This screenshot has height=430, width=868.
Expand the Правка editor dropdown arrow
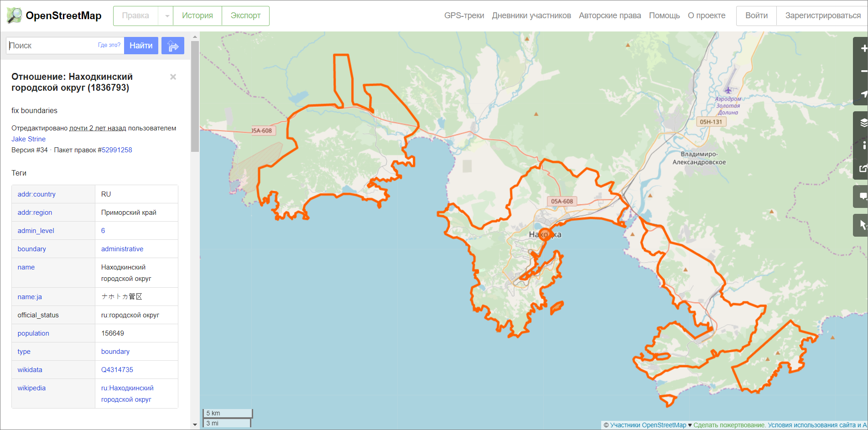click(x=166, y=16)
